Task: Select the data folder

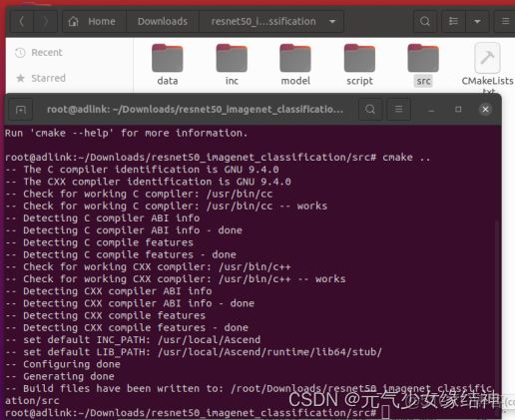Action: (x=168, y=65)
